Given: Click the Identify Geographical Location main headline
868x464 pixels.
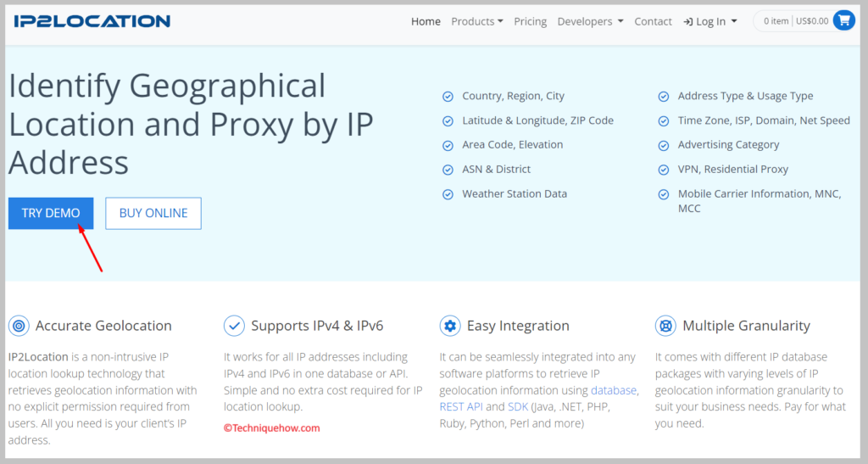Looking at the screenshot, I should tap(191, 124).
